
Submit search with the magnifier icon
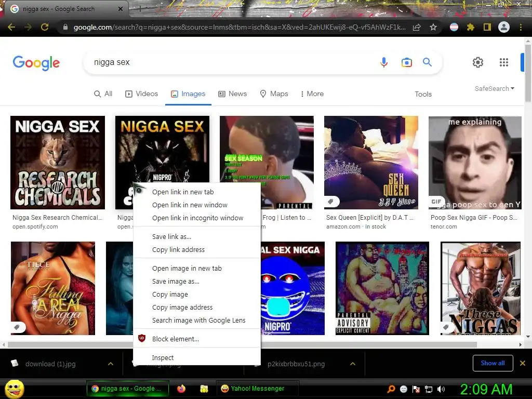[x=427, y=62]
